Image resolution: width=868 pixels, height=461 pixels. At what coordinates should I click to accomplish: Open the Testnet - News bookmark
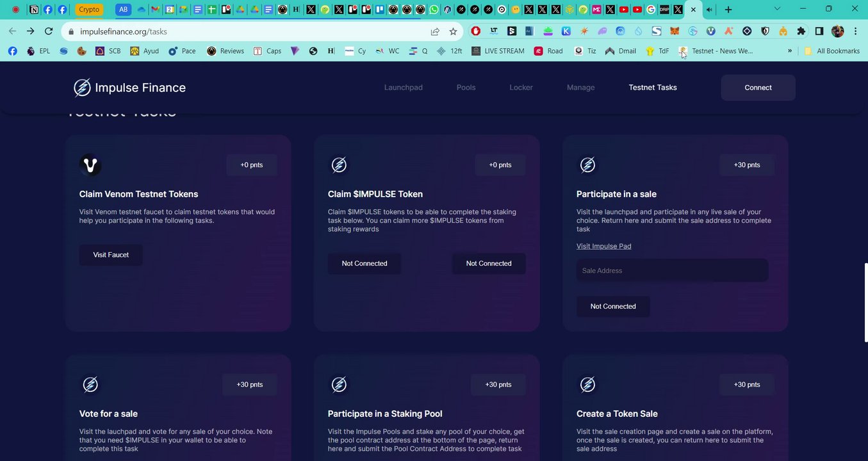pos(716,51)
